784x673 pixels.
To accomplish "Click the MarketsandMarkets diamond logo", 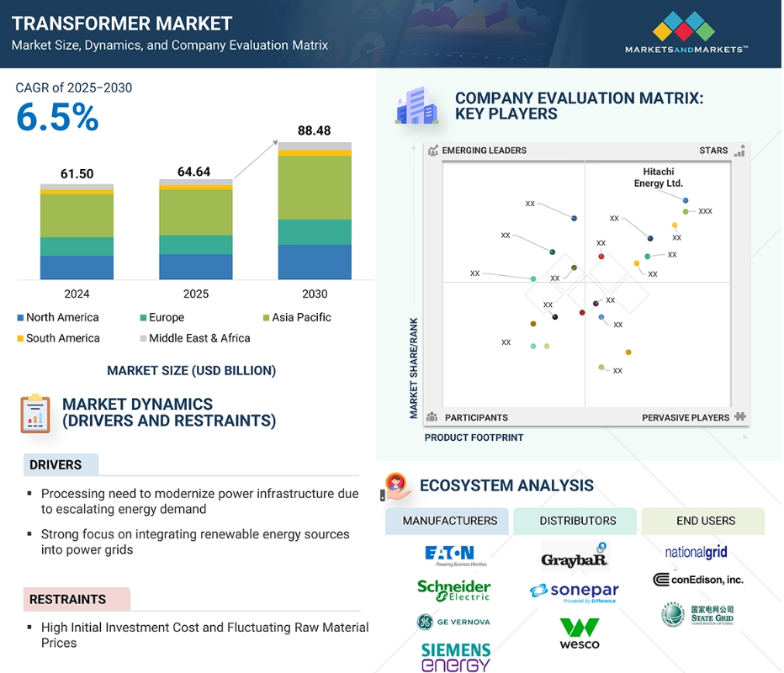I will (684, 26).
